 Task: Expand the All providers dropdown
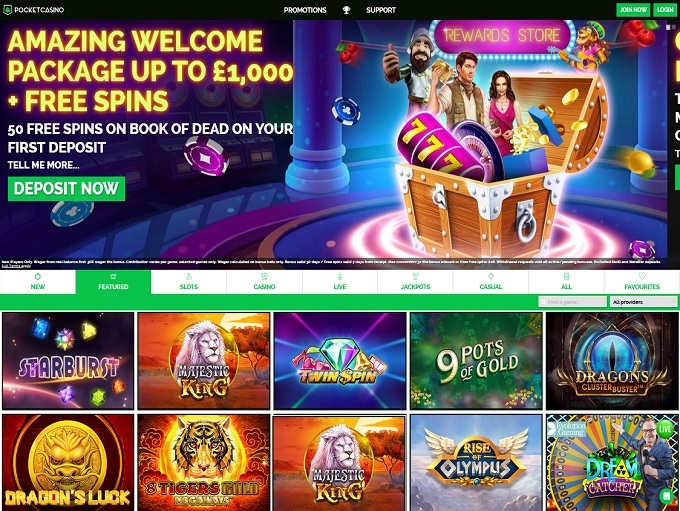coord(643,301)
